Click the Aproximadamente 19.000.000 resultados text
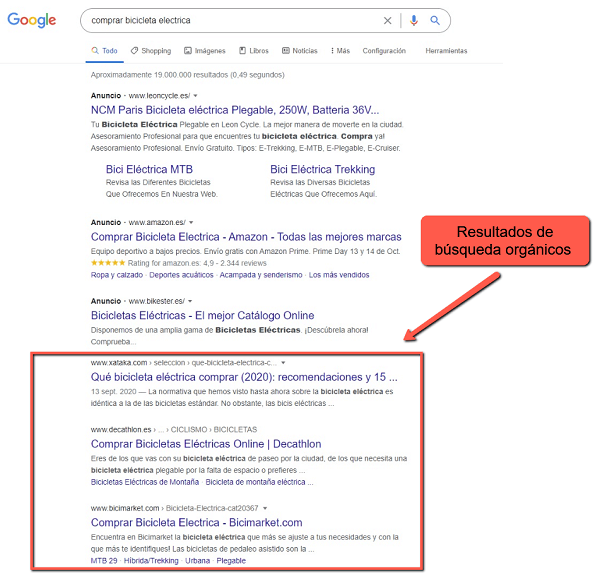This screenshot has width=600, height=578. pos(188,75)
